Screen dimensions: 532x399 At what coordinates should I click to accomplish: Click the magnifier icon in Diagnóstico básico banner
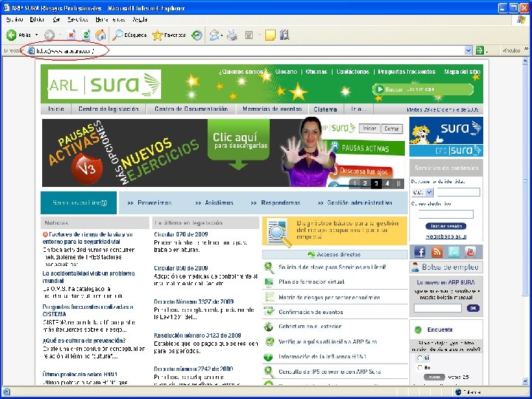[x=279, y=233]
